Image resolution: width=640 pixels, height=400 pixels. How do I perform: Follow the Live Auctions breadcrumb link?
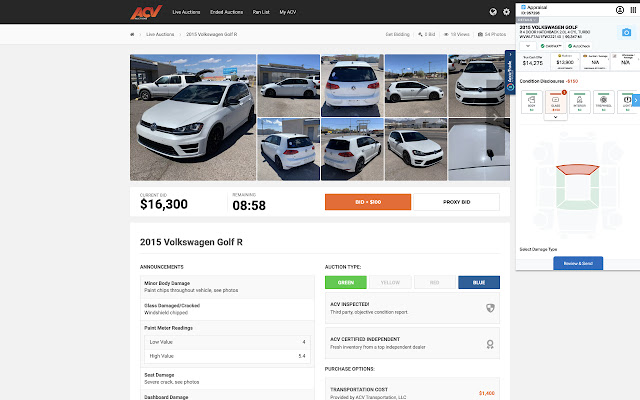[160, 34]
